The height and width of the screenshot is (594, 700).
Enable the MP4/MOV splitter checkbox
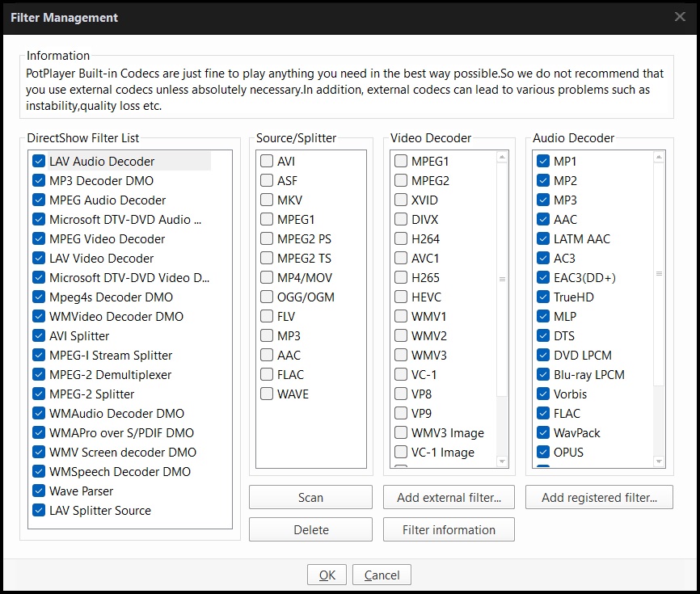[x=267, y=278]
